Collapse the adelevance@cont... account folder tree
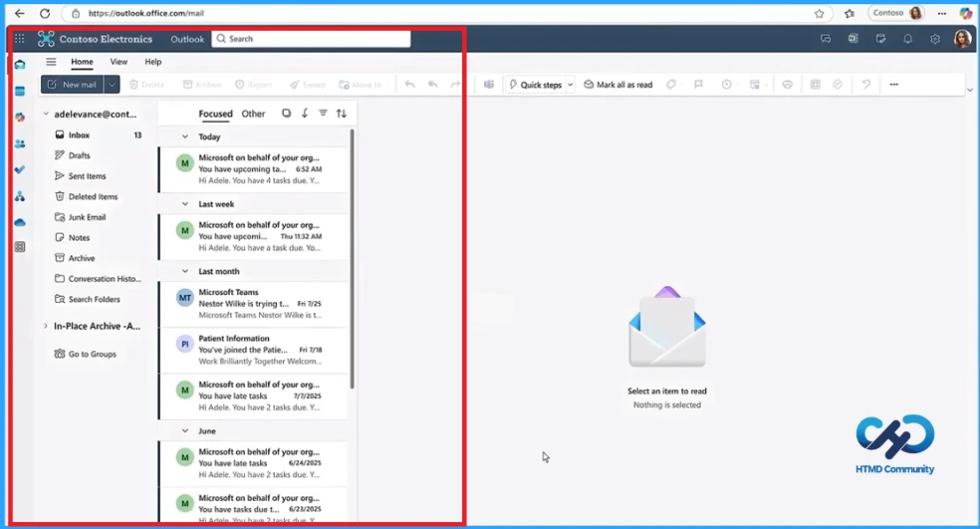Image resolution: width=980 pixels, height=529 pixels. (46, 114)
